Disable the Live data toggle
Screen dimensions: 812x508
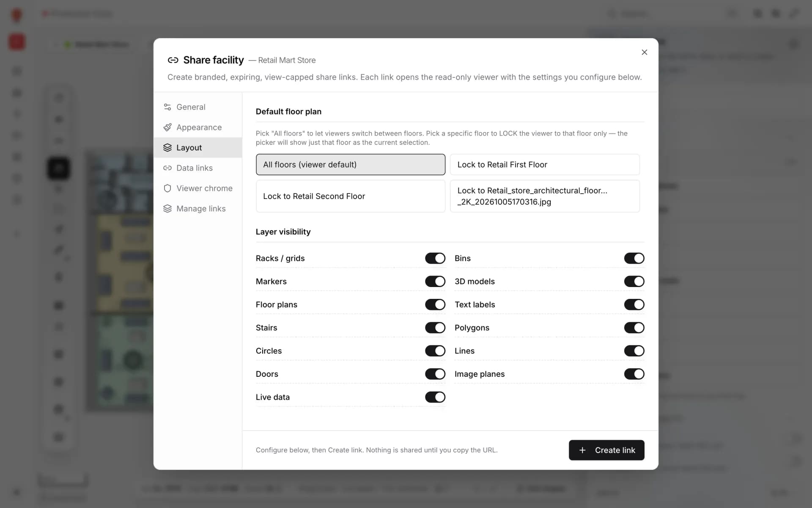[435, 397]
